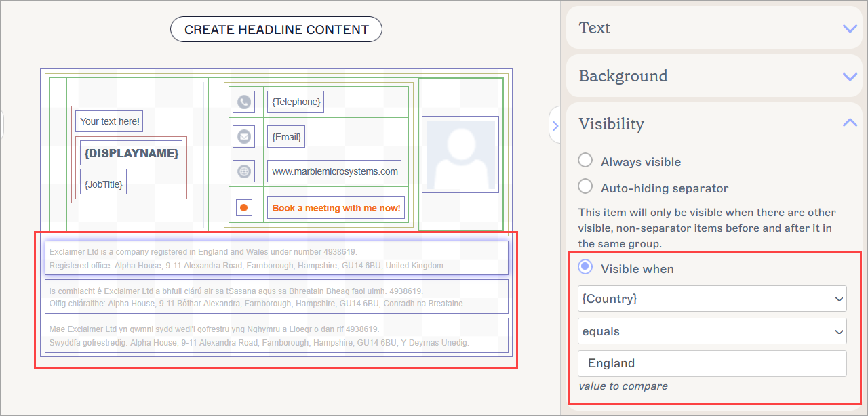The height and width of the screenshot is (416, 868).
Task: Click the telephone icon in the signature
Action: [244, 102]
